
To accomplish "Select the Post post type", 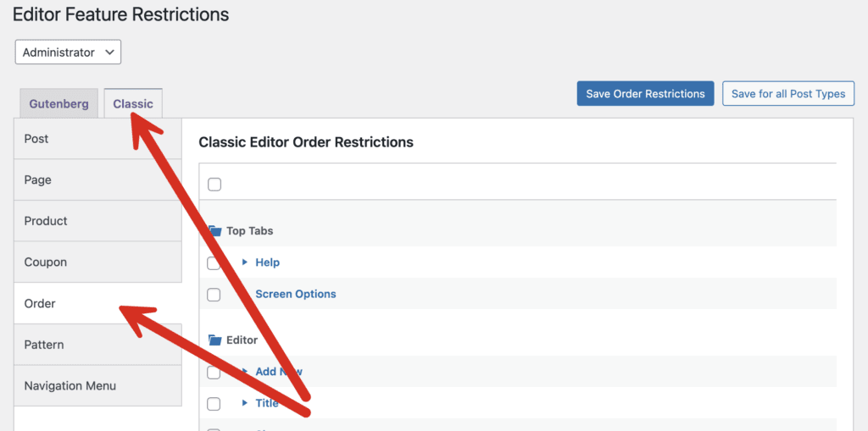I will [98, 139].
